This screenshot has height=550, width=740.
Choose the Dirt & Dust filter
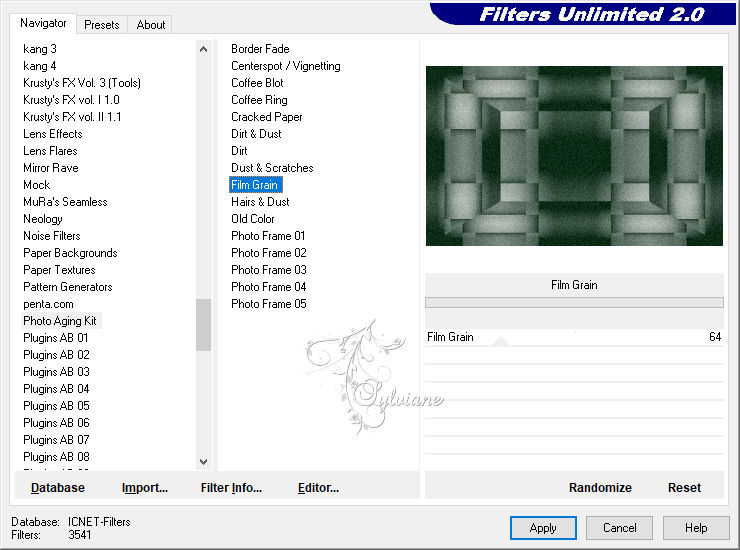click(x=256, y=134)
